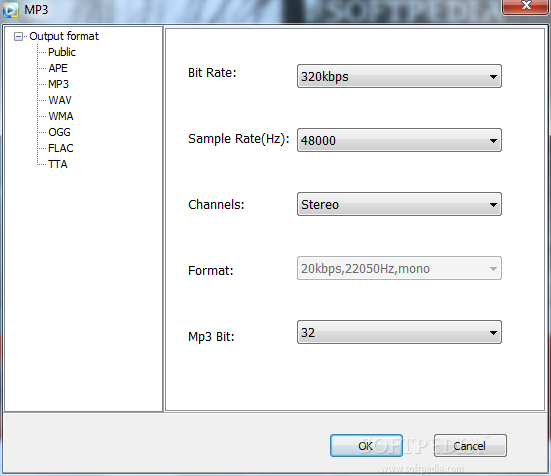Click the Output format root label

(x=64, y=36)
